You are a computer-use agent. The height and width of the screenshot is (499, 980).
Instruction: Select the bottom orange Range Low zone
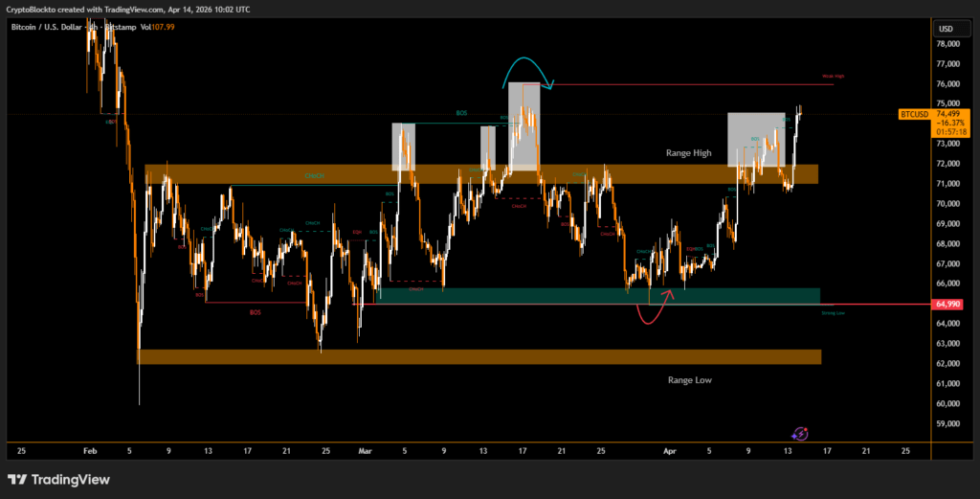[x=479, y=356]
